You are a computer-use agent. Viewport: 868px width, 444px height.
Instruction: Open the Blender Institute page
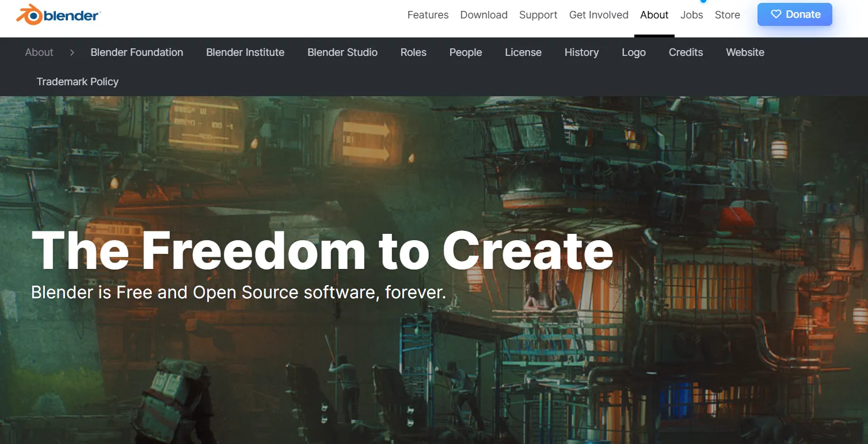tap(245, 52)
